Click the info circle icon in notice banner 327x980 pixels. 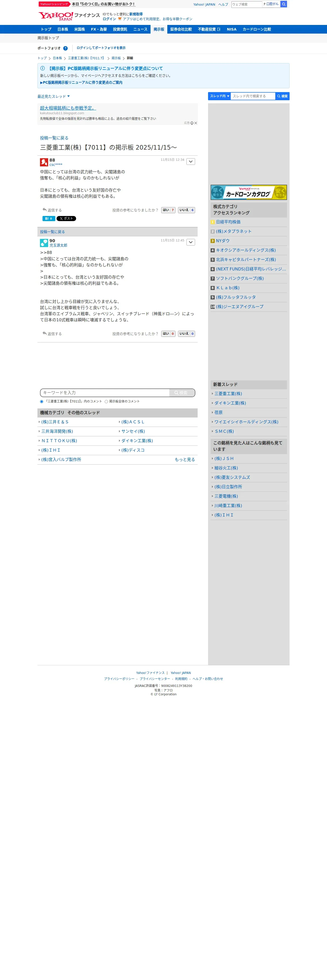tap(43, 68)
